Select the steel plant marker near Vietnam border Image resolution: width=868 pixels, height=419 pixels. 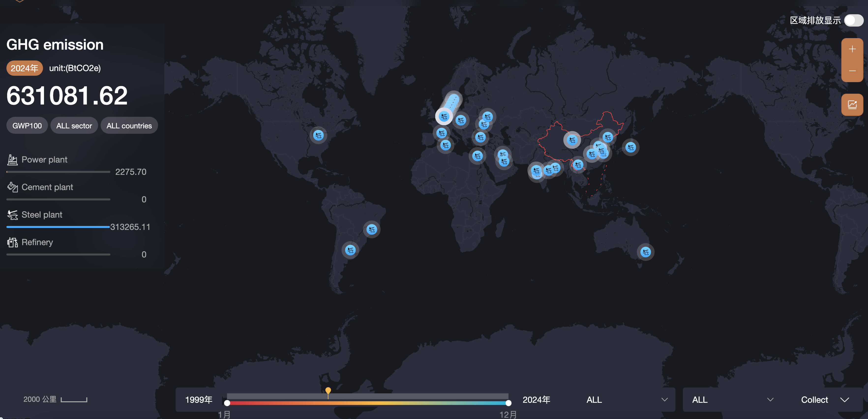[x=578, y=165]
